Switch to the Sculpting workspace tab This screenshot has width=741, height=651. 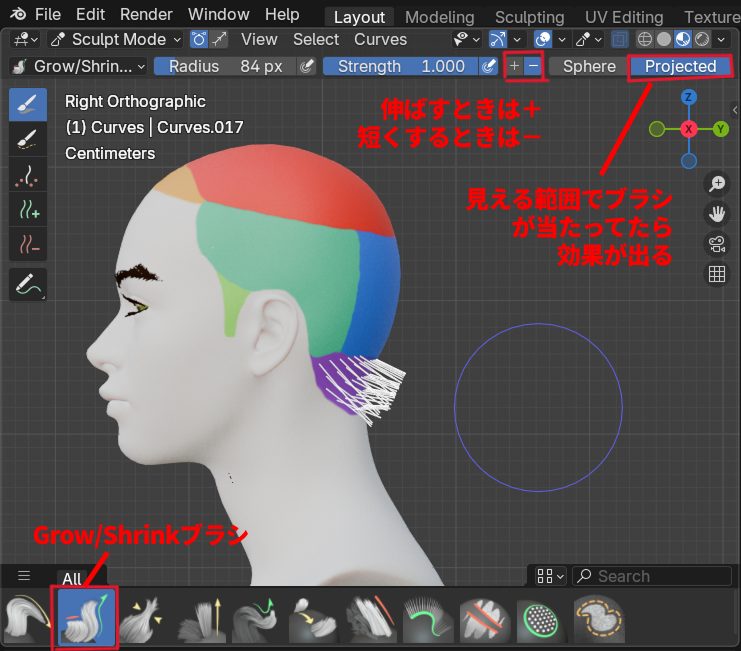[x=529, y=17]
